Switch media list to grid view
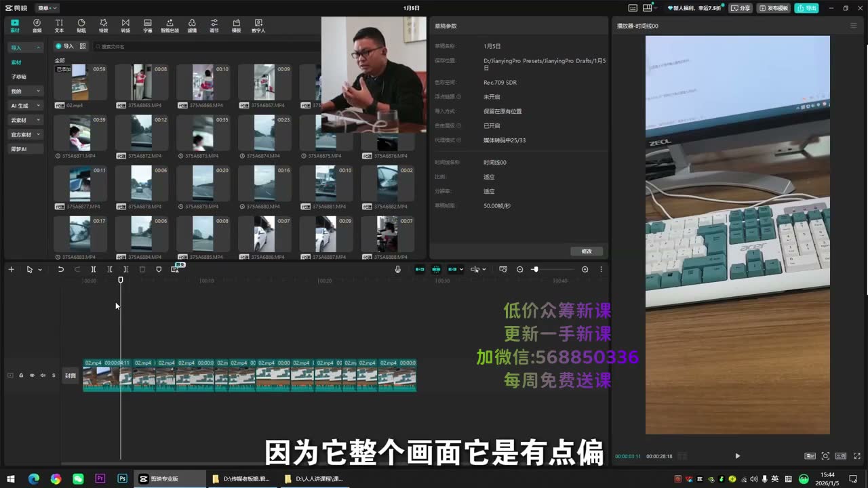 click(83, 46)
